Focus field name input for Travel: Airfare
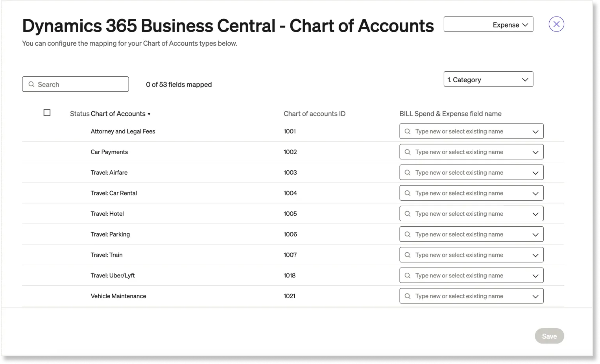The width and height of the screenshot is (600, 364). 471,172
